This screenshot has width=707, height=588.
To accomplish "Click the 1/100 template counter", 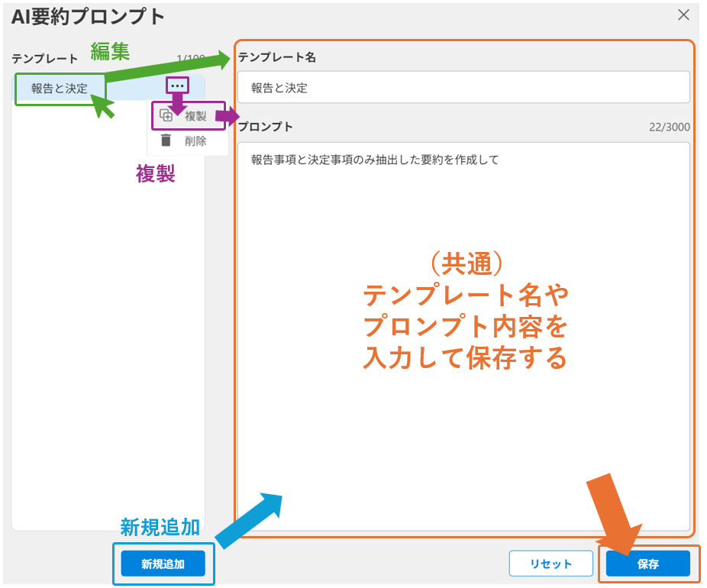I will [190, 59].
